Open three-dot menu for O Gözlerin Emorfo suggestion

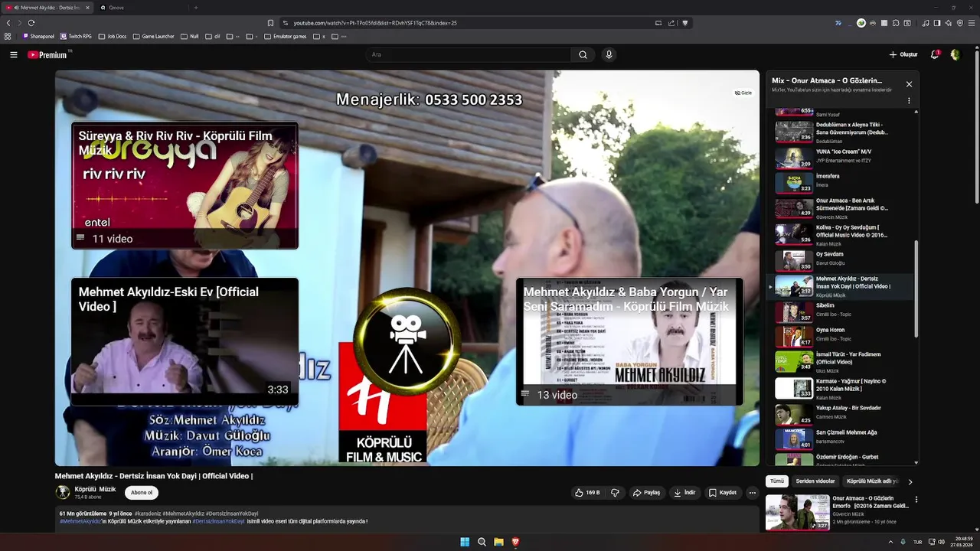916,500
